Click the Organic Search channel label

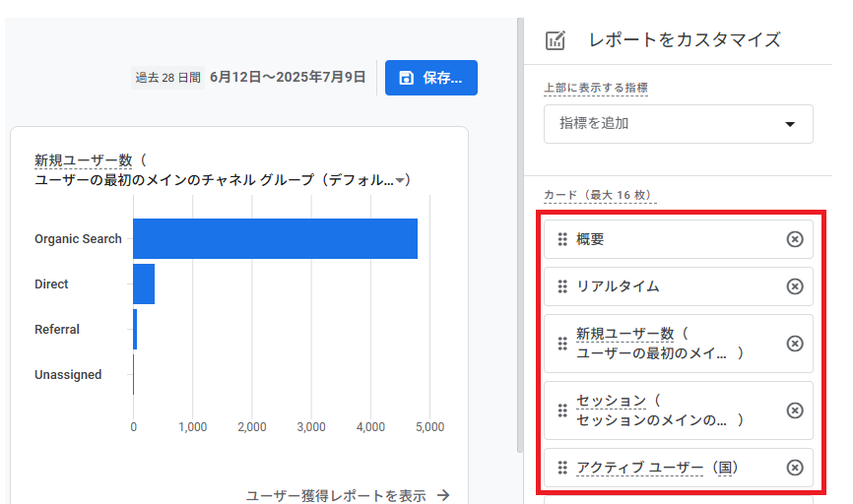pos(78,239)
